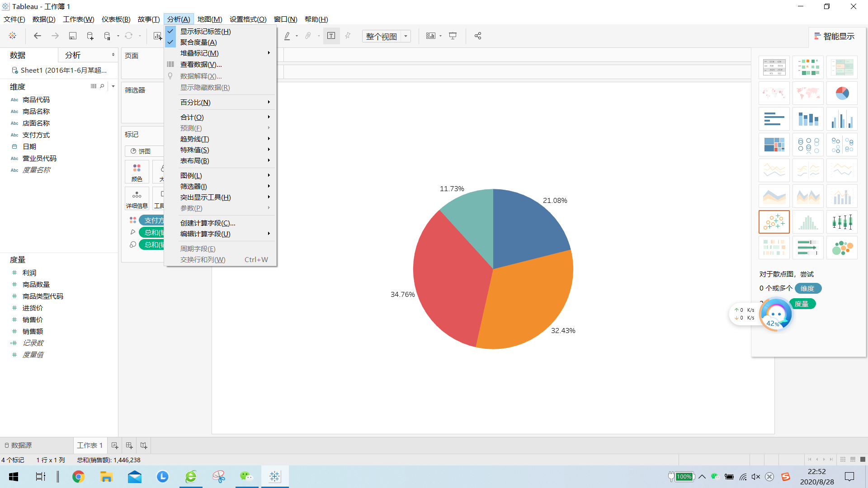
Task: Click the Tableau start page logo icon
Action: [13, 36]
